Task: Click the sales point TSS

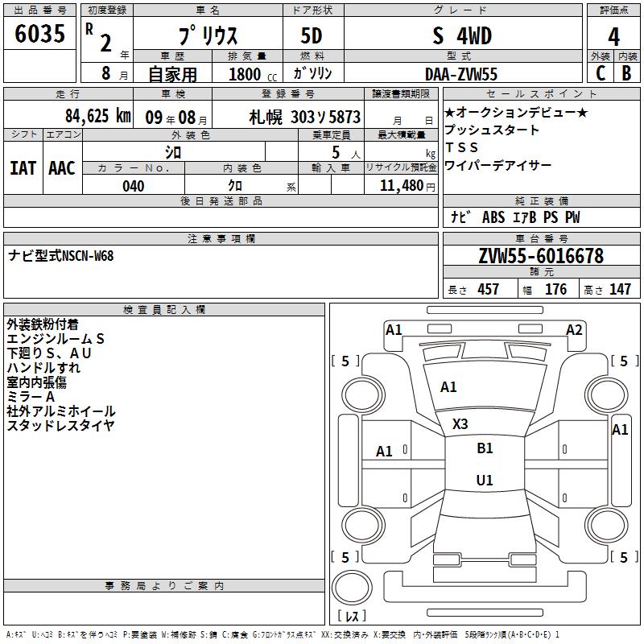Action: (461, 147)
